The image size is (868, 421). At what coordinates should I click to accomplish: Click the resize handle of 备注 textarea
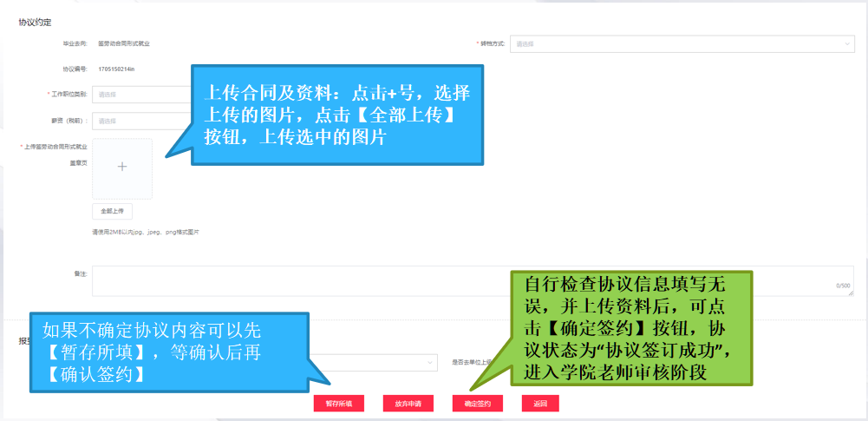849,293
